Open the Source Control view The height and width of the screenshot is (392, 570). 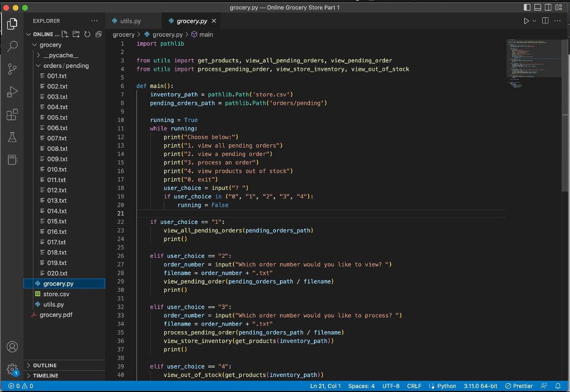pos(12,69)
